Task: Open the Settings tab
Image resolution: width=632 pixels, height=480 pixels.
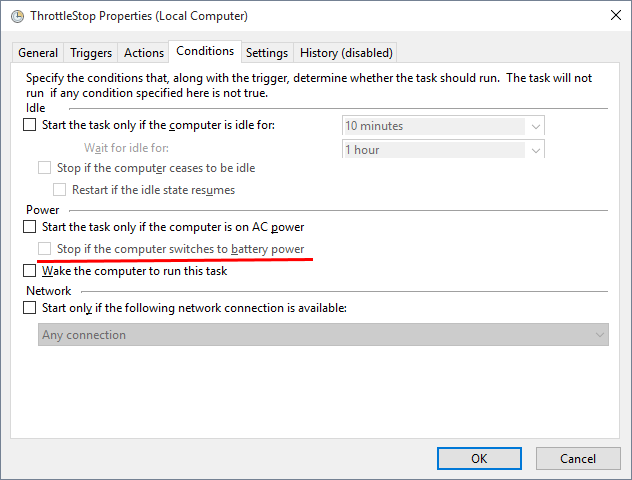Action: click(x=267, y=53)
